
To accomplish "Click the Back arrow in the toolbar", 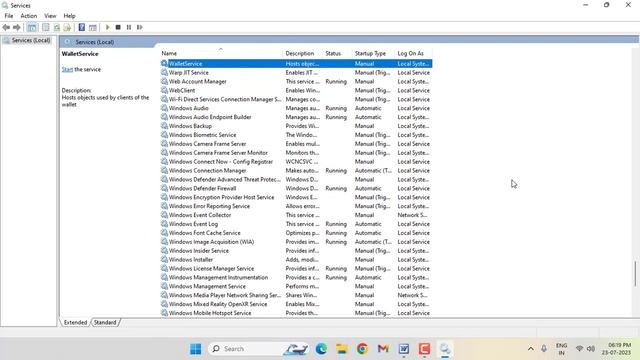I will (6, 27).
